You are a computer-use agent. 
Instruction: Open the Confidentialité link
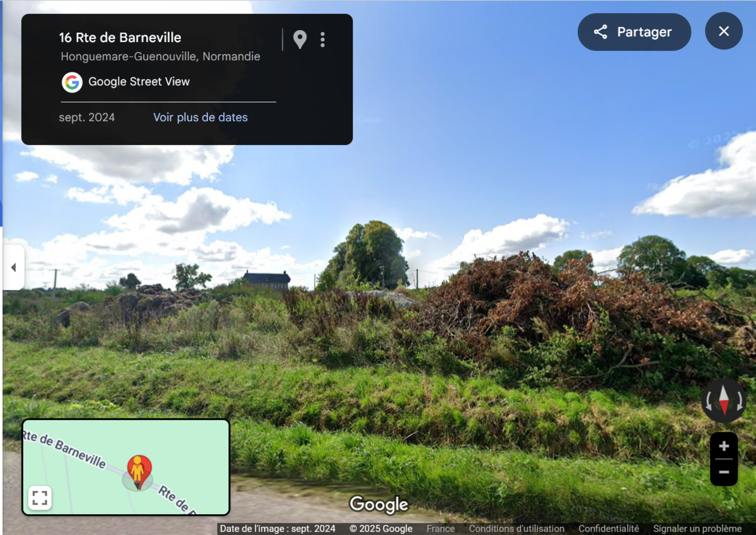(x=609, y=528)
